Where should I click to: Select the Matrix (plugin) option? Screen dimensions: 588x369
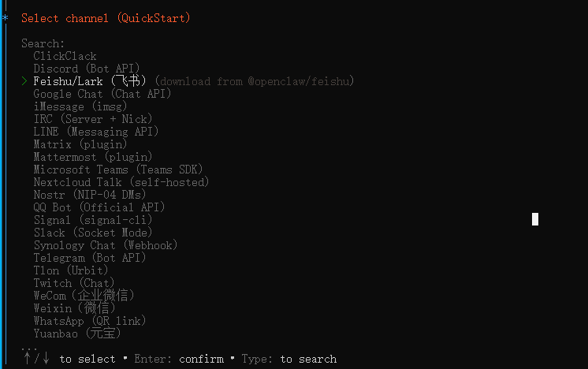click(x=80, y=144)
